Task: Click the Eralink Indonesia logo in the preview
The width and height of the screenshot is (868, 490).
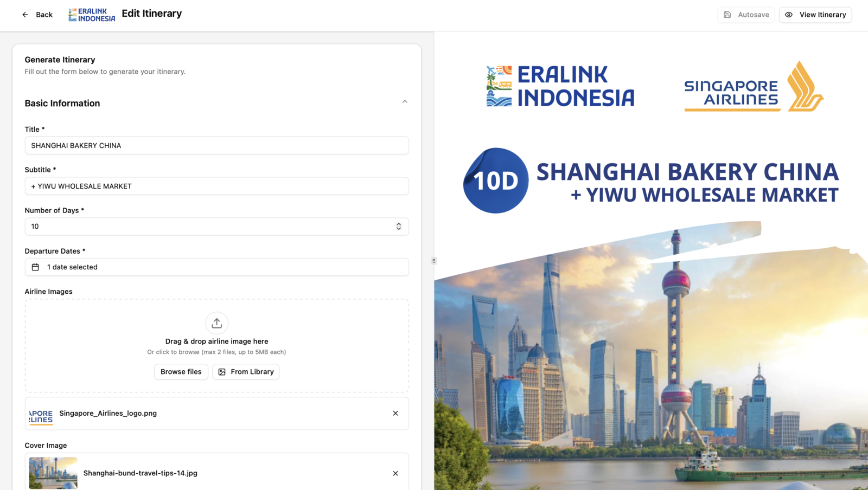Action: (560, 86)
